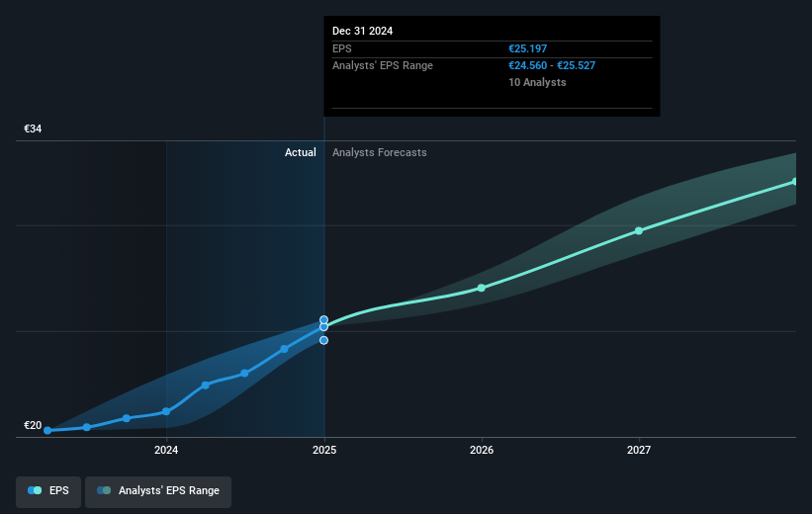Click the Analysts' EPS Range legend swatch
Image resolution: width=812 pixels, height=514 pixels.
(x=104, y=490)
